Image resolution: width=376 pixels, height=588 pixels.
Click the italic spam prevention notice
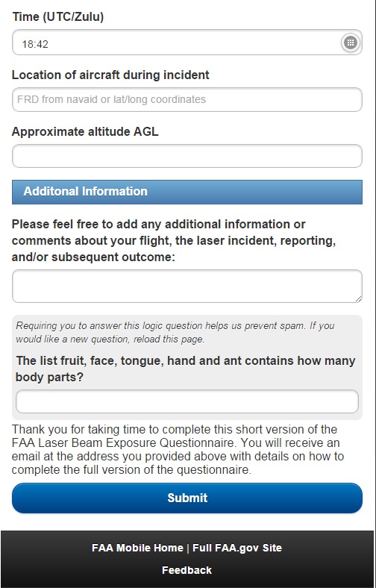175,332
